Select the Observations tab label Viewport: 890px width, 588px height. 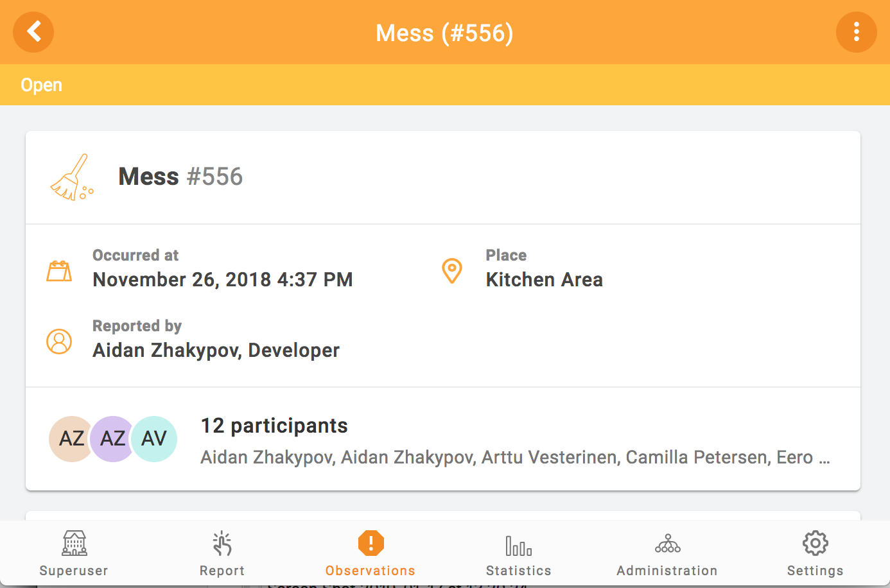coord(371,571)
